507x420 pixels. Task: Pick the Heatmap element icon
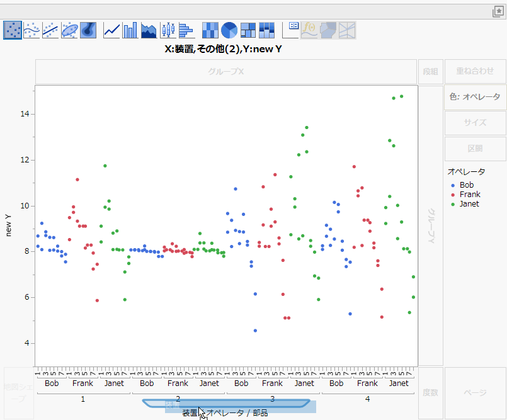[x=210, y=30]
